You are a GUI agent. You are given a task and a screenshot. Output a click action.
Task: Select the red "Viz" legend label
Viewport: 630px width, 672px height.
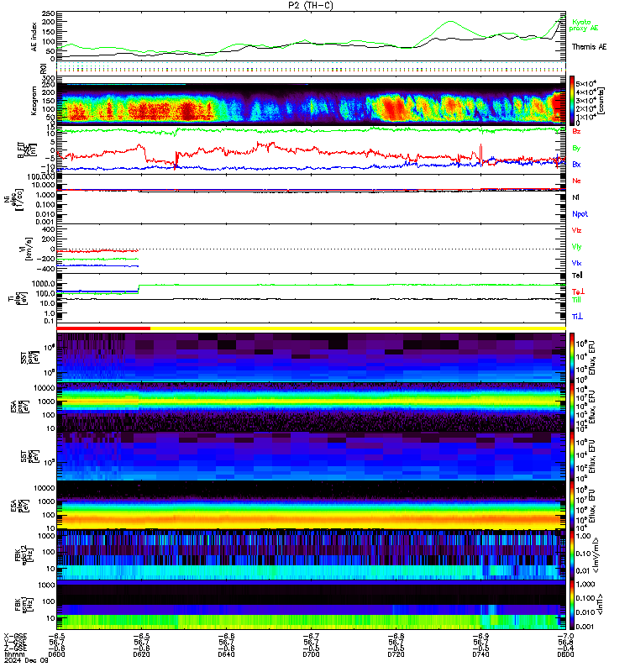click(576, 230)
